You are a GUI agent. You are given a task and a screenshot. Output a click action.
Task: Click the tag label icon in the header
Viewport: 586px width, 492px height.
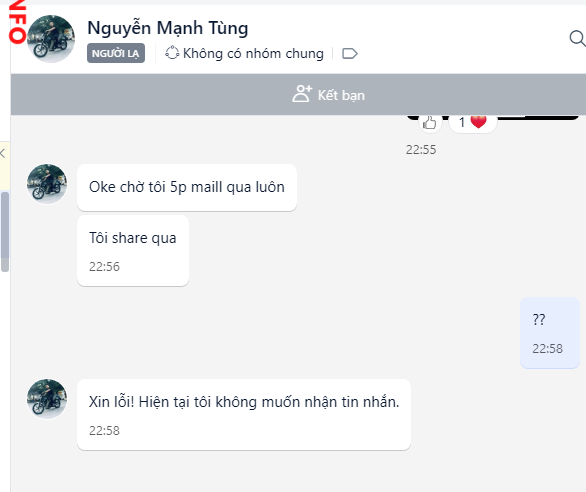click(350, 54)
